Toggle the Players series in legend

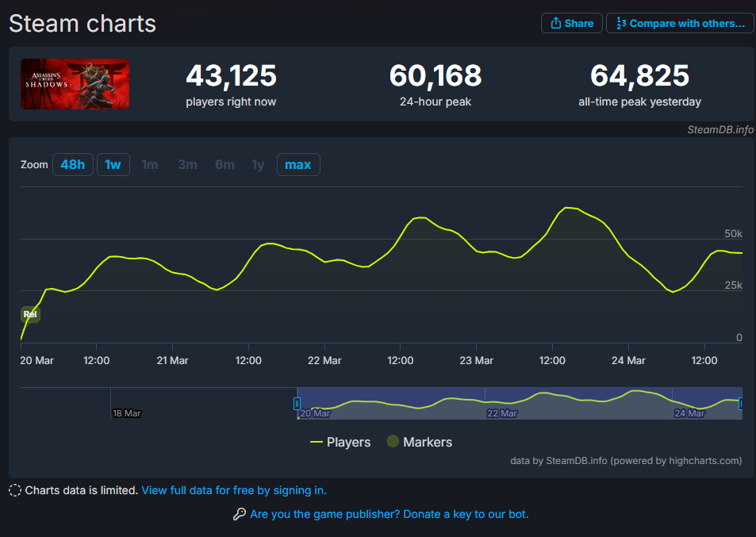click(x=340, y=442)
